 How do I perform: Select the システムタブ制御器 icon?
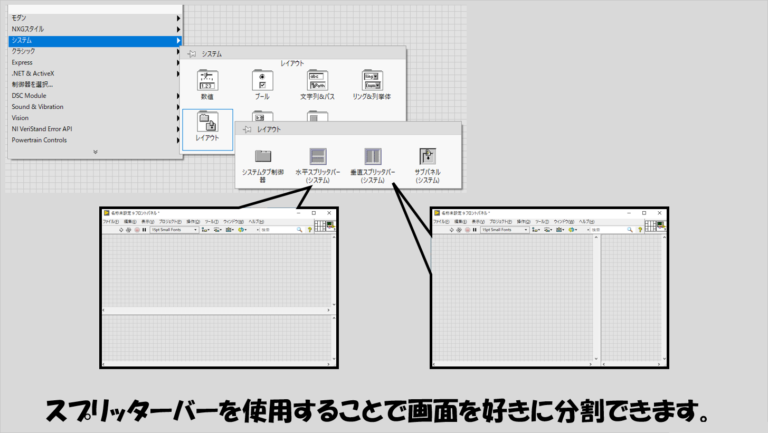point(263,157)
